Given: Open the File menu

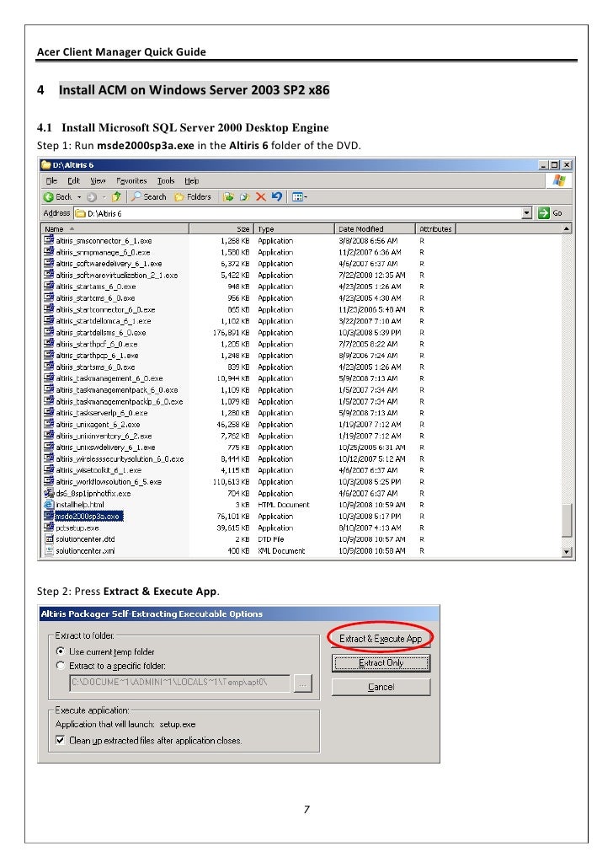Looking at the screenshot, I should 51,181.
